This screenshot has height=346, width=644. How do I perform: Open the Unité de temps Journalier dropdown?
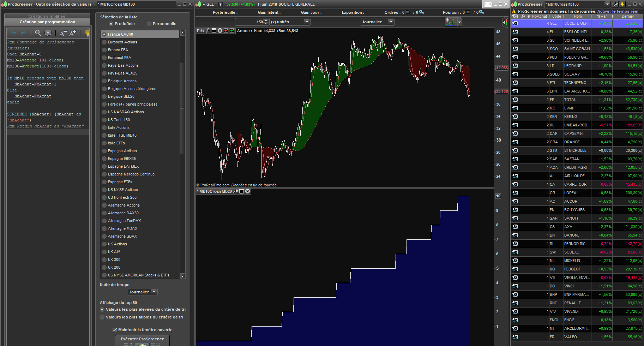143,292
